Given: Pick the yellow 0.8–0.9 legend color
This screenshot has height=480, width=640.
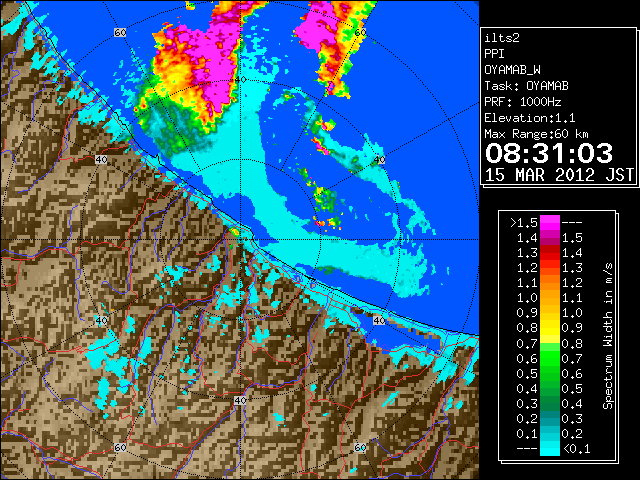Looking at the screenshot, I should click(x=549, y=328).
